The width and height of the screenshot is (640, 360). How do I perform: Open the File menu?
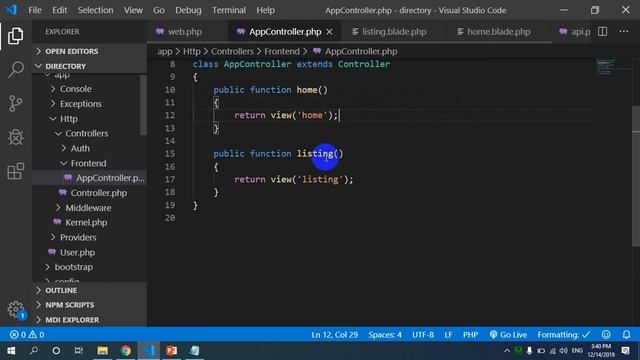coord(35,10)
